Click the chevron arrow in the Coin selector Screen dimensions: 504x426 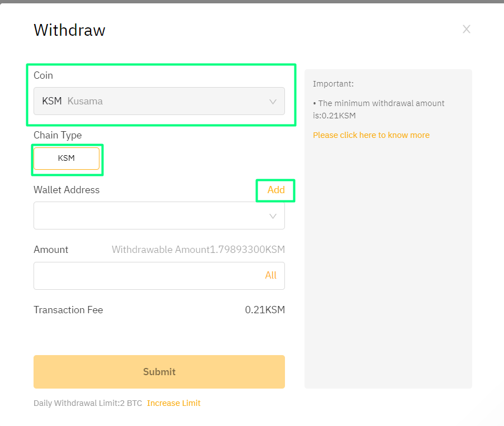click(273, 102)
